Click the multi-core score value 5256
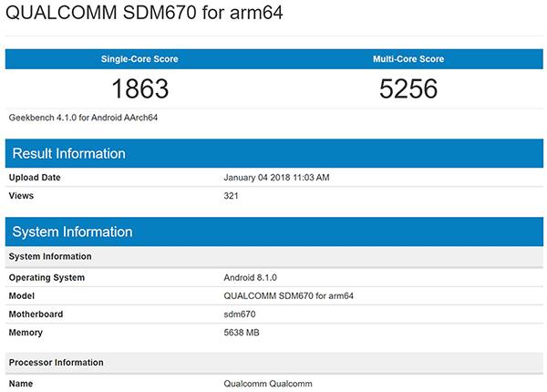This screenshot has width=547, height=392. pos(407,89)
